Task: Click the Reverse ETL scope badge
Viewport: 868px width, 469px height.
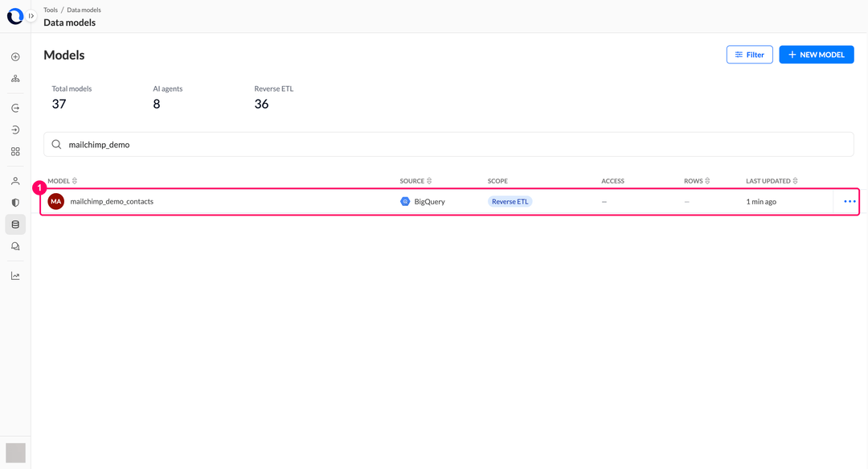Action: point(510,201)
